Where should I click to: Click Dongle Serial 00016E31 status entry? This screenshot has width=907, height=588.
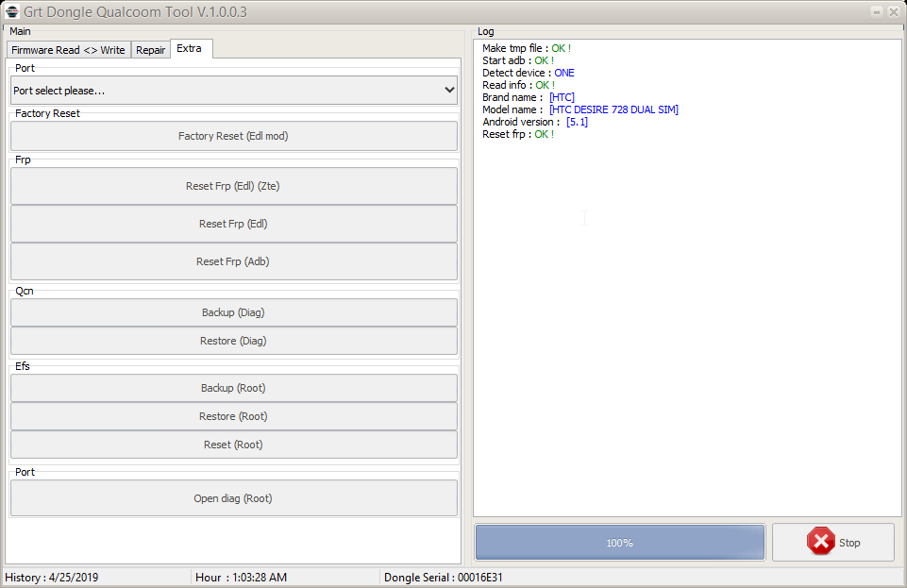coord(443,577)
